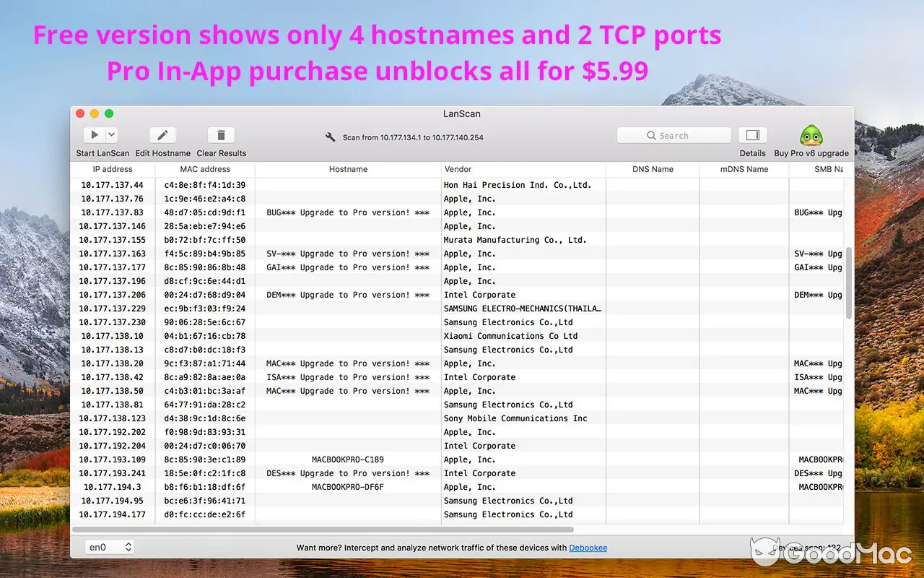Click the Clear Results trash icon
The height and width of the screenshot is (578, 924).
(221, 135)
